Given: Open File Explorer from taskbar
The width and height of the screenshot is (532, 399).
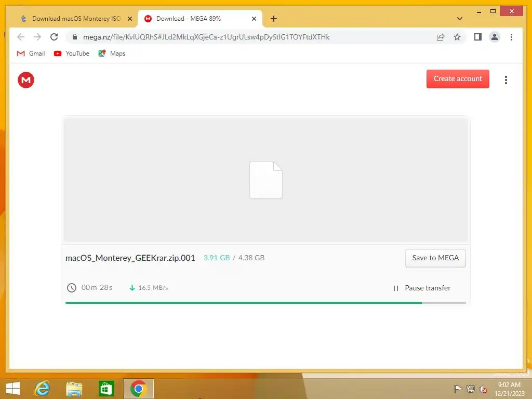Looking at the screenshot, I should (x=74, y=389).
